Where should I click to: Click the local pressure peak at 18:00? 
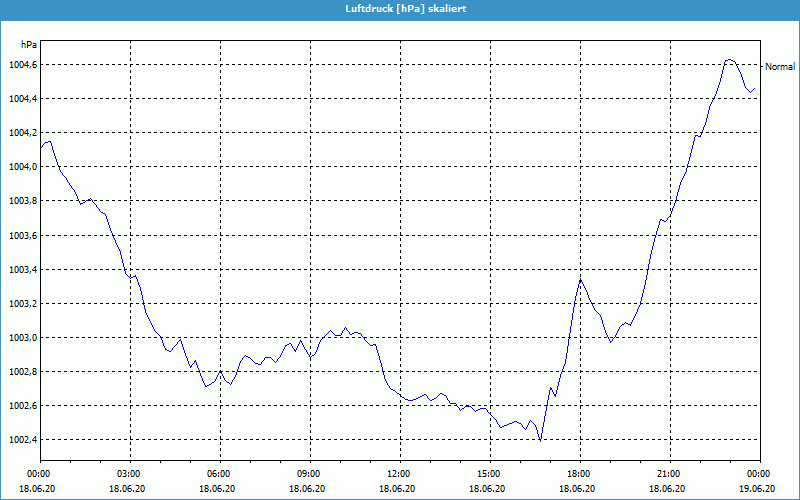click(579, 280)
